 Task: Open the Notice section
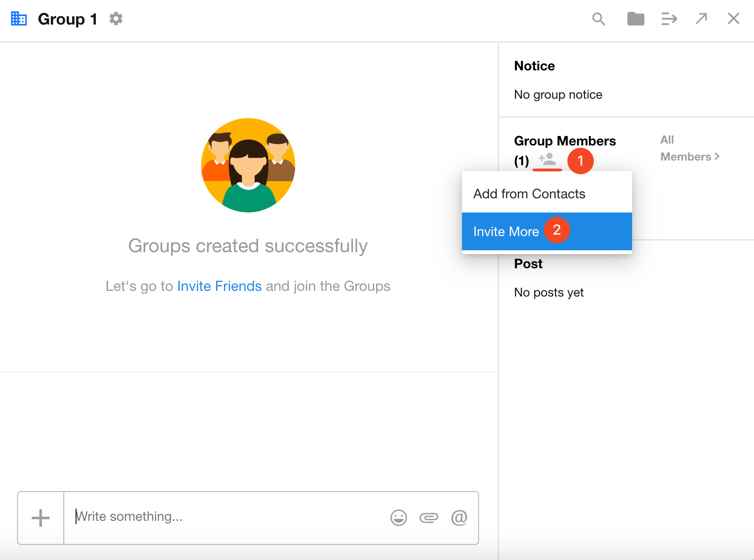tap(534, 66)
